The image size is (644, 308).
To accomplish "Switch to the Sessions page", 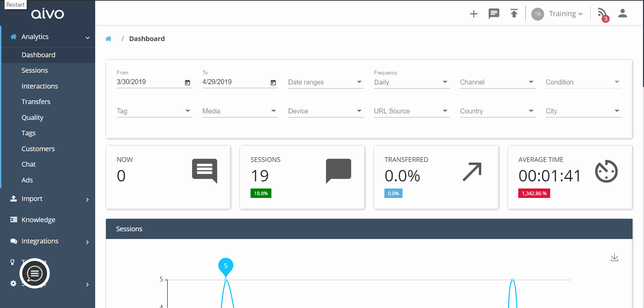I will [35, 70].
